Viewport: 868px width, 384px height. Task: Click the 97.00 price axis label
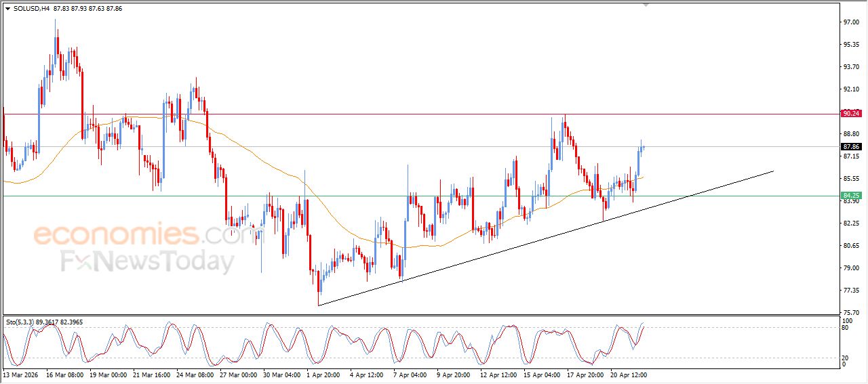tap(851, 22)
